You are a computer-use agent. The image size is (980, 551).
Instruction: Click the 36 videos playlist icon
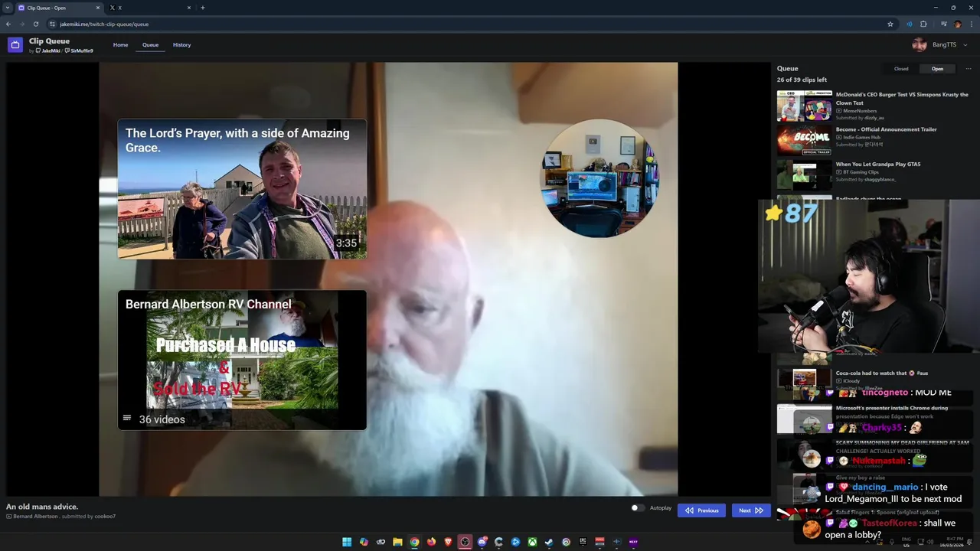(128, 419)
